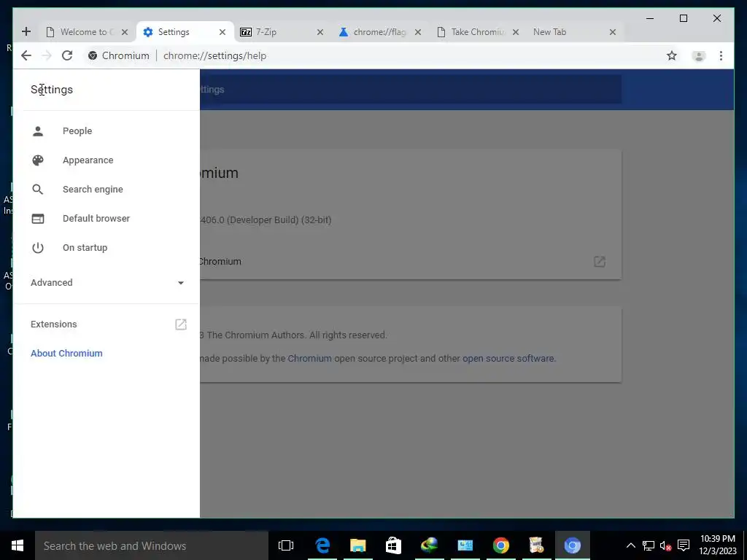Open a new tab with the plus button

[x=26, y=31]
